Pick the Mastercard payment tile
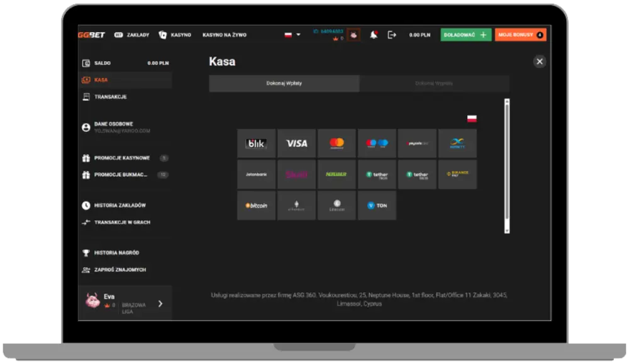 point(337,143)
